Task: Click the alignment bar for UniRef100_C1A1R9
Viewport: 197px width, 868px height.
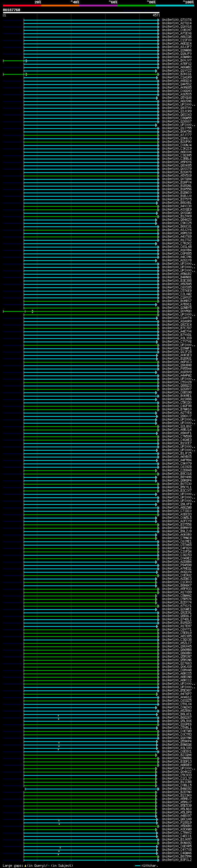Action: click(x=91, y=78)
